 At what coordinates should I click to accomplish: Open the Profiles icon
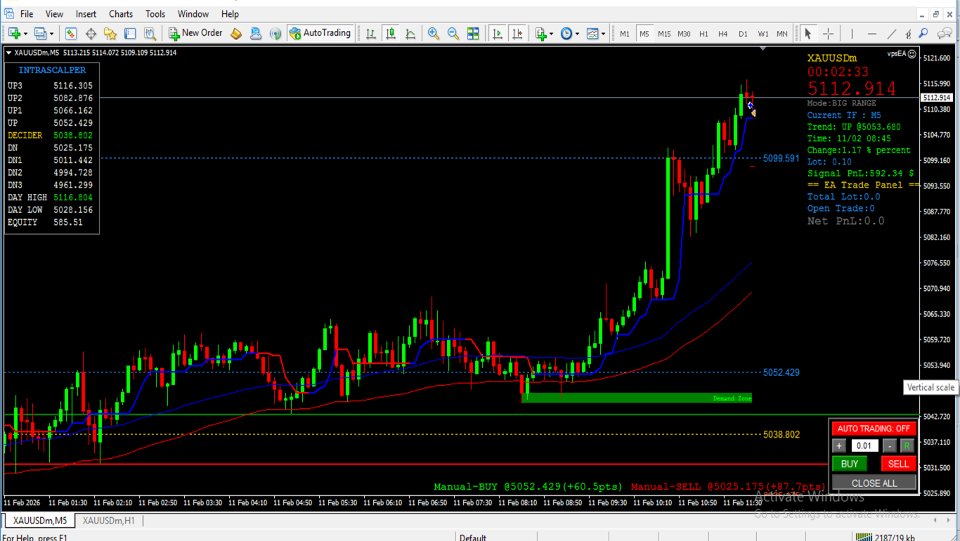(x=40, y=33)
